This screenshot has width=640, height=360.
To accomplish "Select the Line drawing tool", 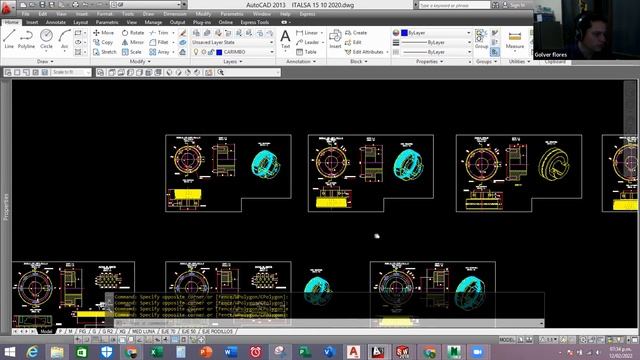I will (x=9, y=39).
